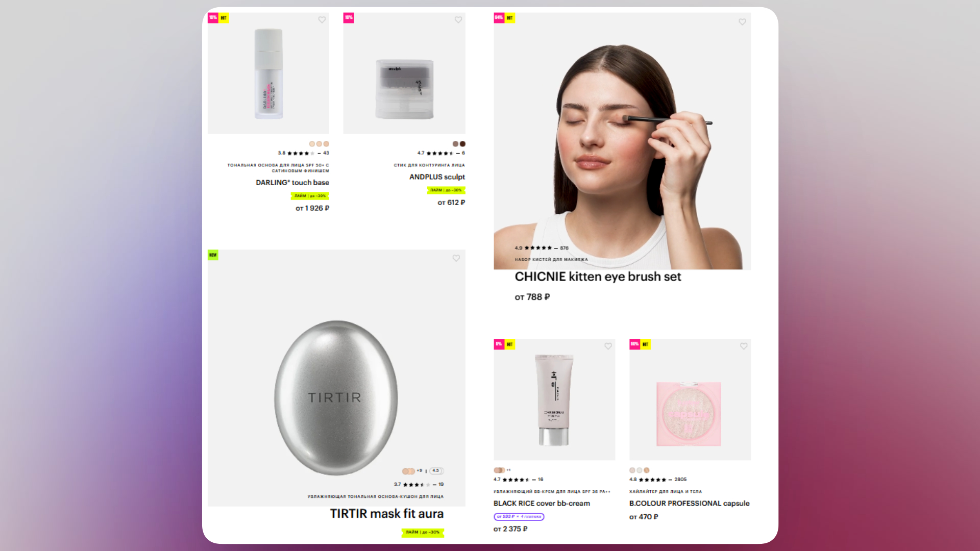Choose first shade swatch of DARLING* touch base
980x551 pixels.
(312, 144)
